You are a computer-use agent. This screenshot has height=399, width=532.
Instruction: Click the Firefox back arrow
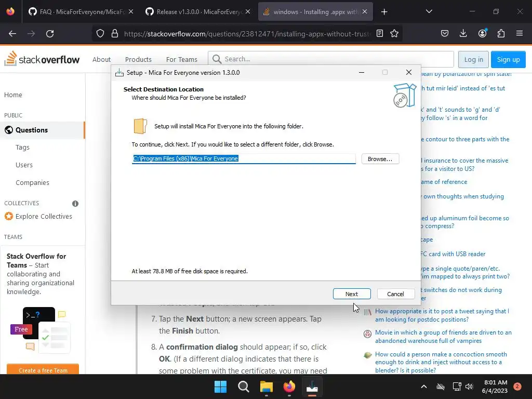[x=12, y=34]
